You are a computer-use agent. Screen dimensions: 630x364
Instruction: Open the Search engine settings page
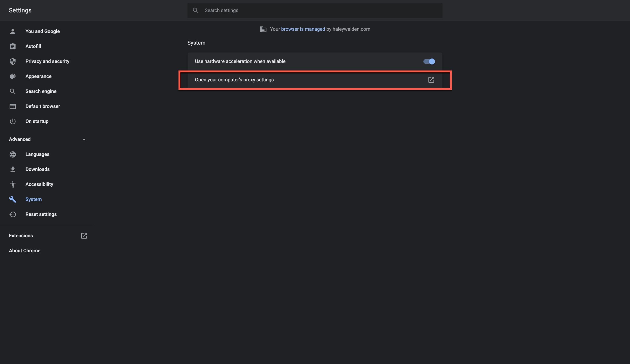click(41, 91)
